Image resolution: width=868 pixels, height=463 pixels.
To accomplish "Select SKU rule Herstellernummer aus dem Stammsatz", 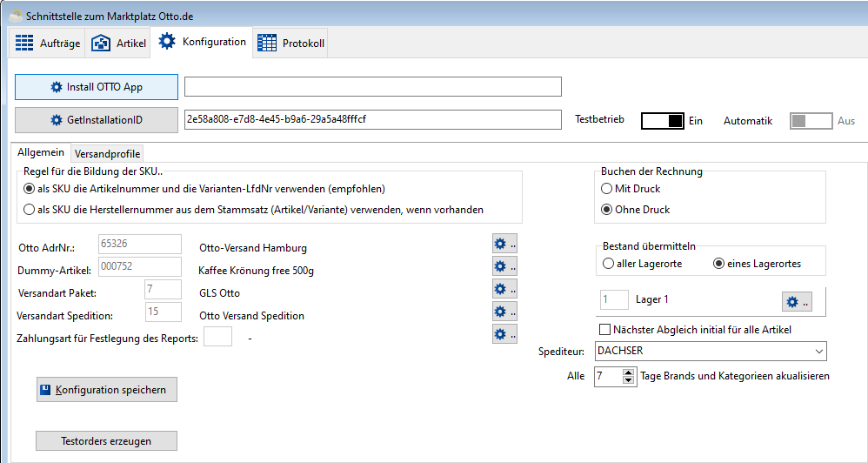I will [x=254, y=210].
